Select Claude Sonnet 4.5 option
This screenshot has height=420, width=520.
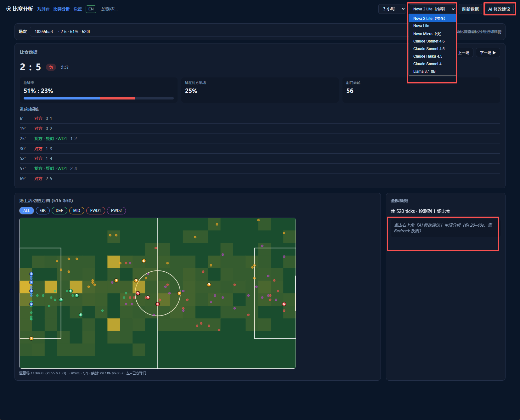point(432,49)
